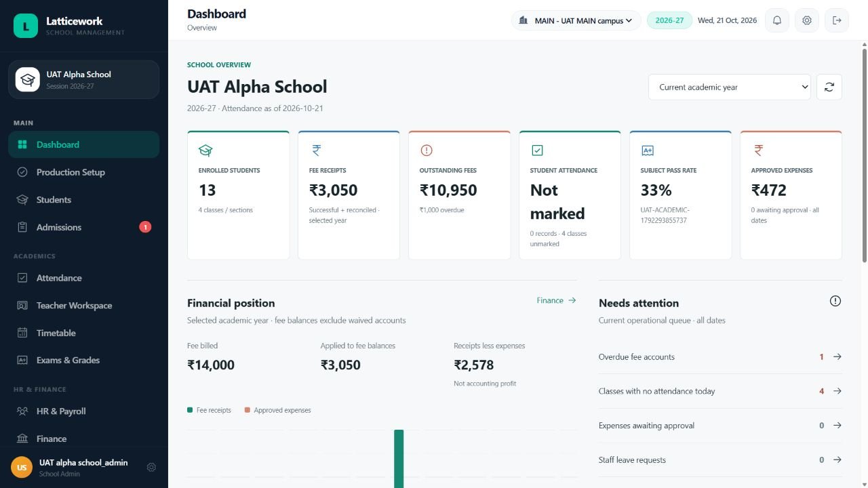Click the graduation cap school icon in sidebar
Screen dimensions: 868x488
tap(28, 79)
